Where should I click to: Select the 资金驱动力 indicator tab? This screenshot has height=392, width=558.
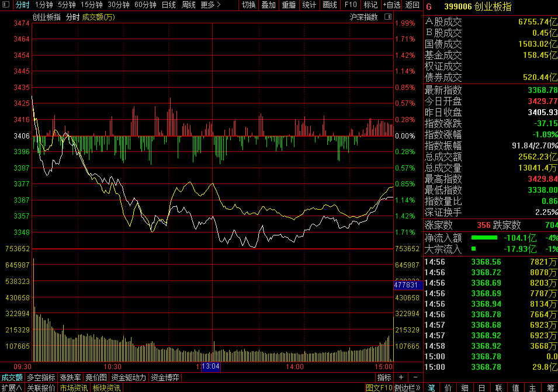(129, 377)
